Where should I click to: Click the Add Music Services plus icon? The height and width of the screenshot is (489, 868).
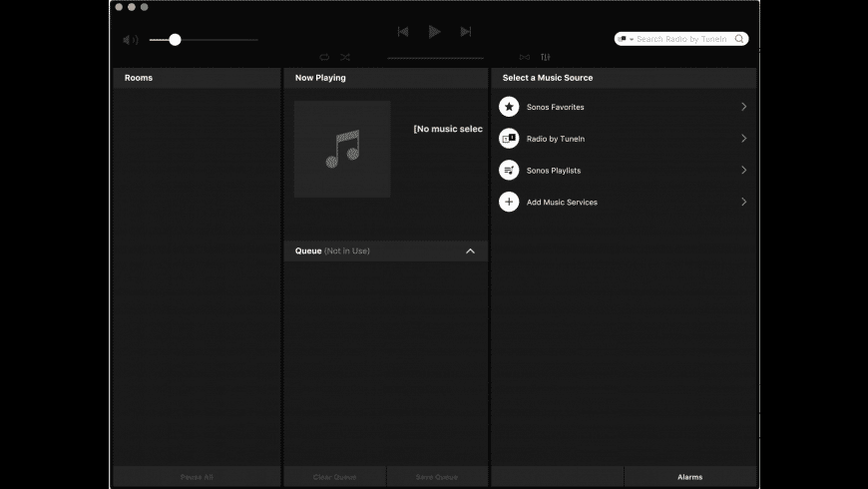(x=509, y=202)
